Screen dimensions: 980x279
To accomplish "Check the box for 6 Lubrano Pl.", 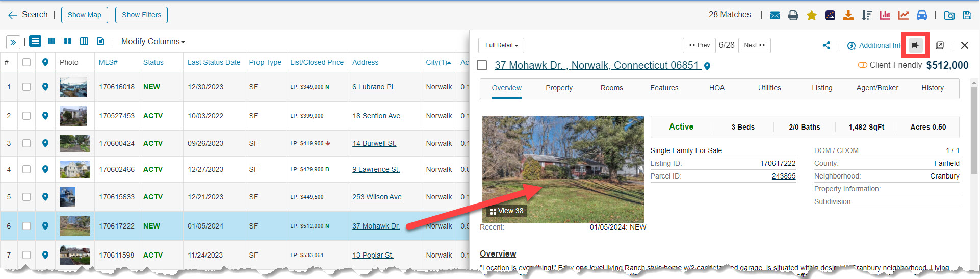I will coord(27,87).
